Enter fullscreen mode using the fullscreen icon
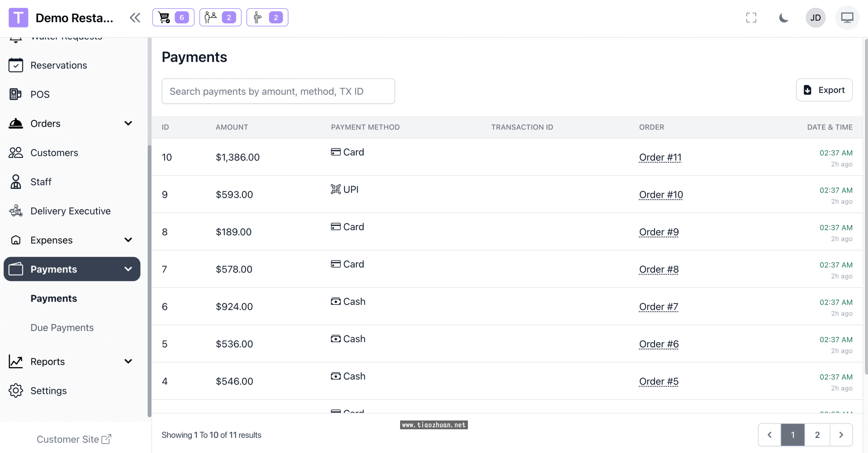Viewport: 868px width, 453px height. click(x=751, y=18)
